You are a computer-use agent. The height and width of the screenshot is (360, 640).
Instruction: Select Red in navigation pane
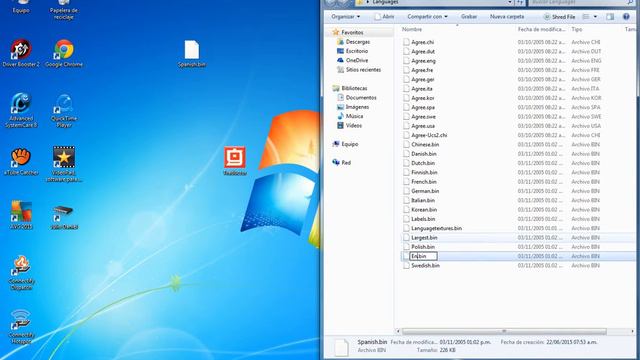[x=342, y=162]
